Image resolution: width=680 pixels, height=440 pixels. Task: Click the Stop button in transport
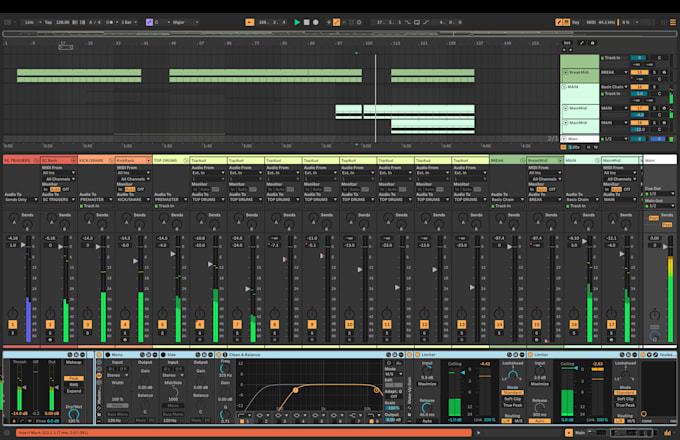point(307,22)
